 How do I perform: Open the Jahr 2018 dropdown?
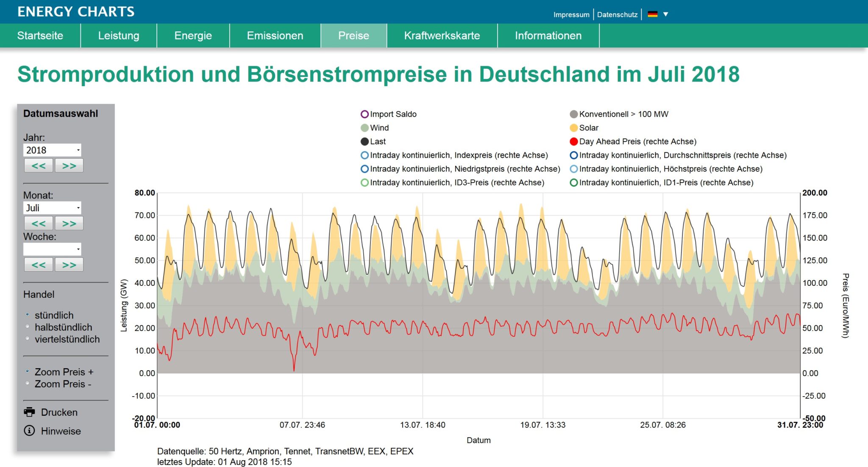point(52,150)
